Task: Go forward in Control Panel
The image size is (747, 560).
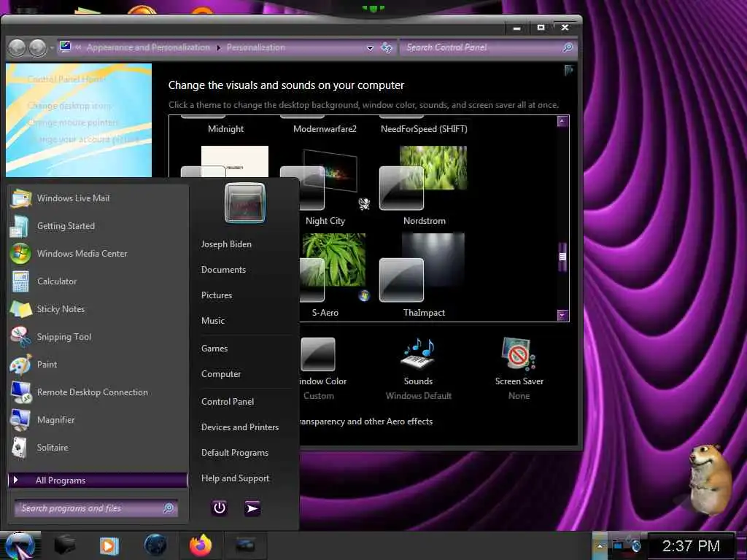Action: [x=38, y=47]
